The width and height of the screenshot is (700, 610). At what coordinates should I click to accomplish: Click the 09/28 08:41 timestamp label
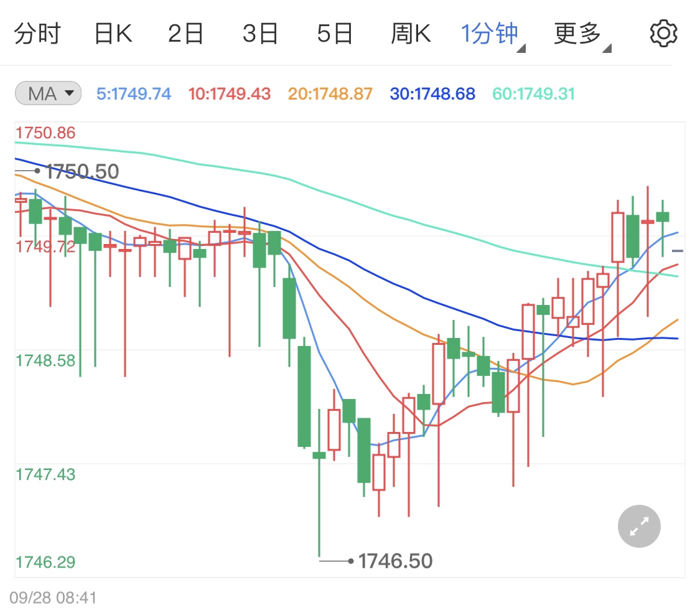coord(53,596)
